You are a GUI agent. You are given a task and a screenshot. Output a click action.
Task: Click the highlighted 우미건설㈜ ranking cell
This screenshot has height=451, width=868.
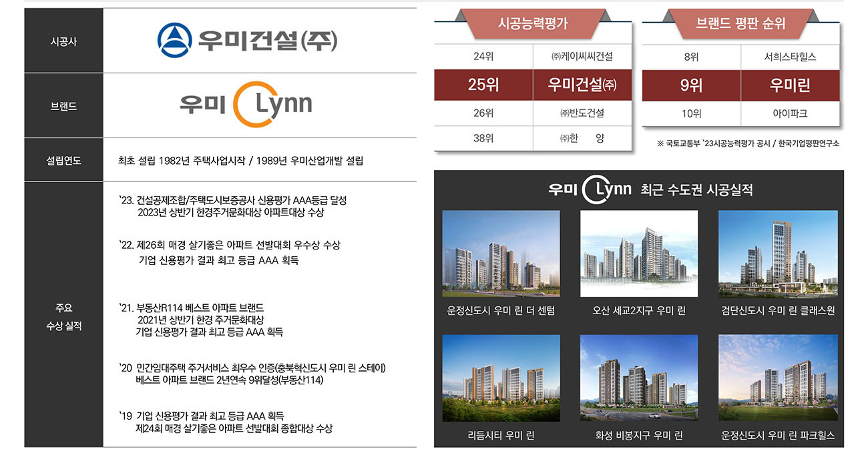582,85
